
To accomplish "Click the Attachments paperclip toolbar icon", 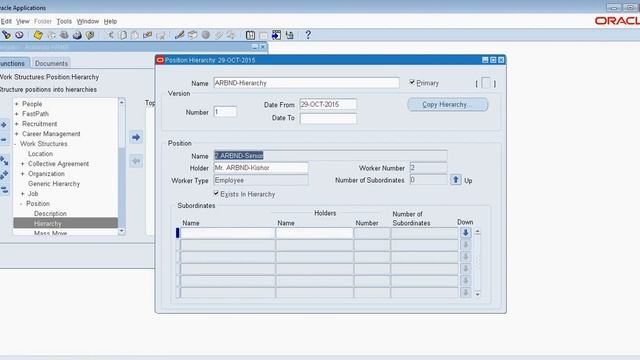I will tap(218, 35).
